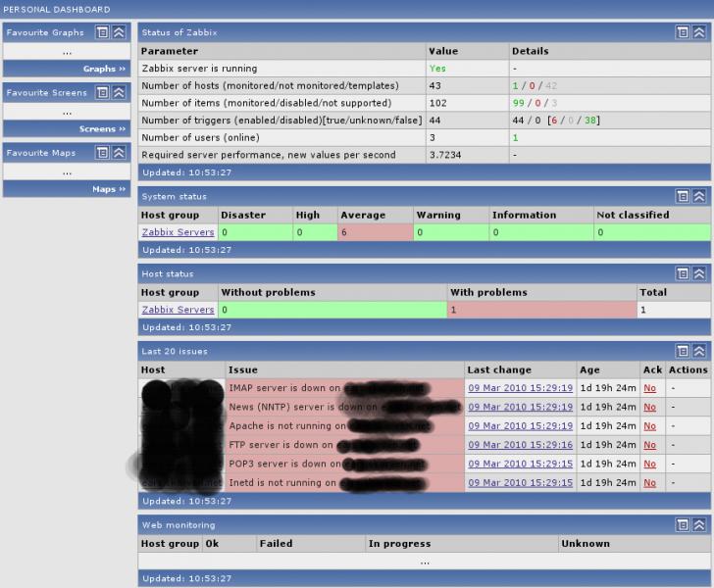
Task: Select Information cell showing 0 for Zabbix Servers
Action: click(541, 232)
